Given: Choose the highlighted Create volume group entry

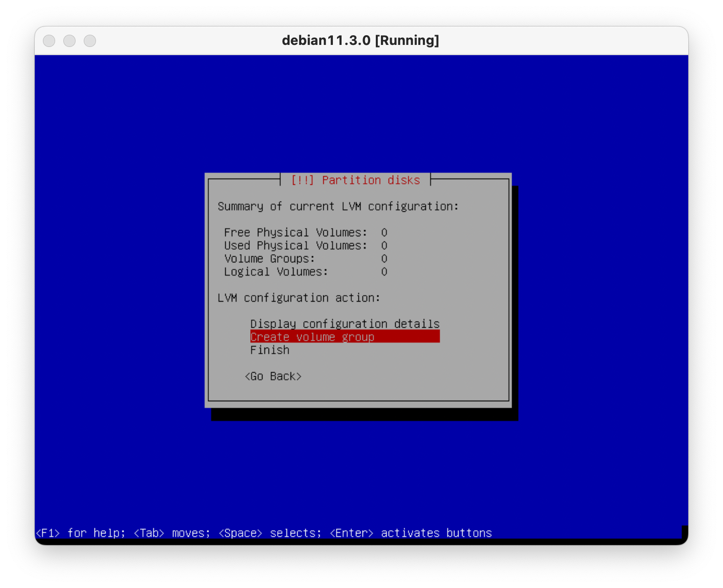Looking at the screenshot, I should [x=345, y=337].
